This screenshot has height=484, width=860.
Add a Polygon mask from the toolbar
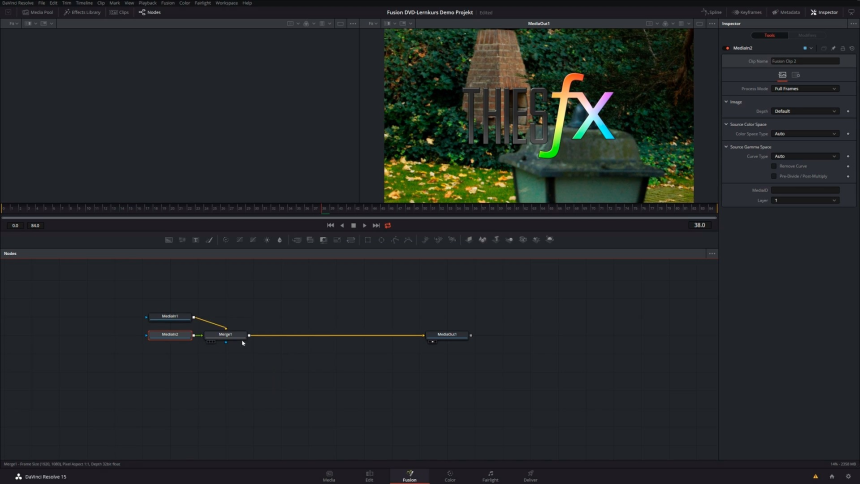pos(395,240)
